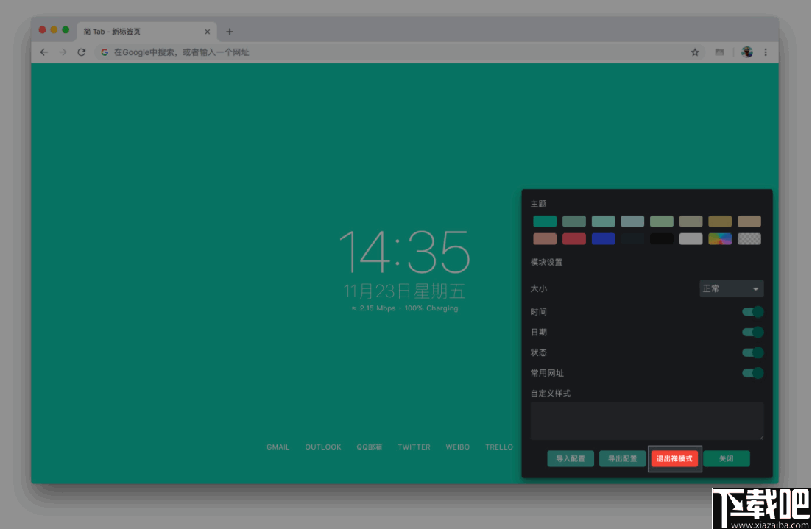Pick the pure black theme swatch

tap(662, 238)
